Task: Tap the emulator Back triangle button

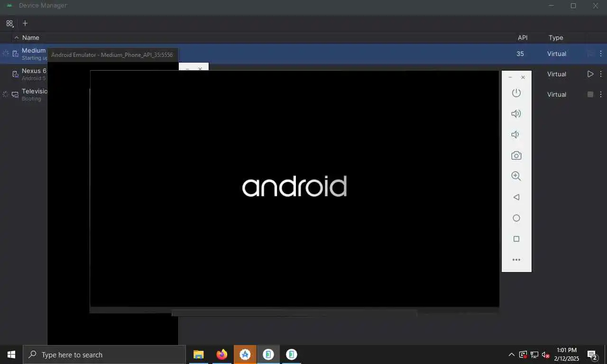Action: [516, 197]
